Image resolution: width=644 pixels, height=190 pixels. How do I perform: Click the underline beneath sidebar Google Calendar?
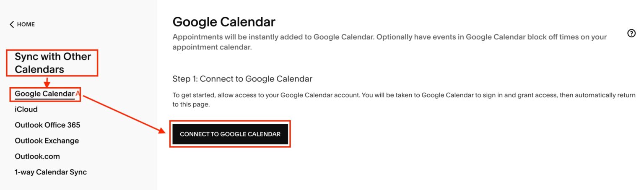(44, 99)
